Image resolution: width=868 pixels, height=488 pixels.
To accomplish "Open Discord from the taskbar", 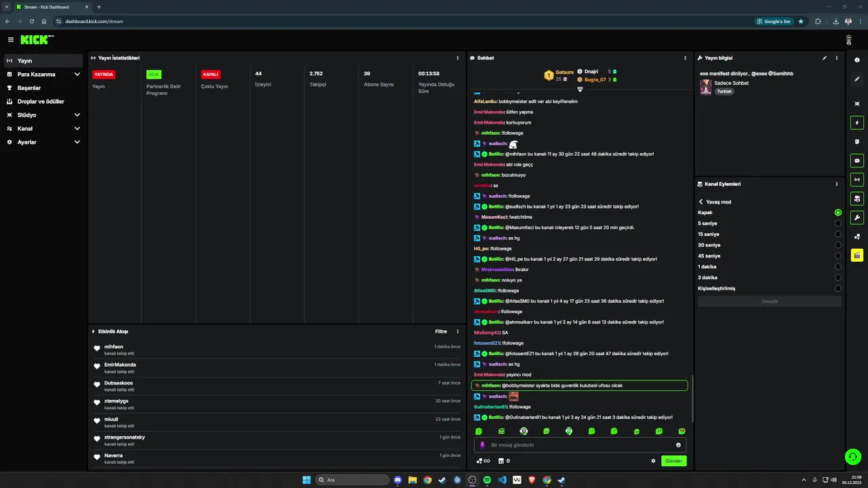I will (x=397, y=480).
